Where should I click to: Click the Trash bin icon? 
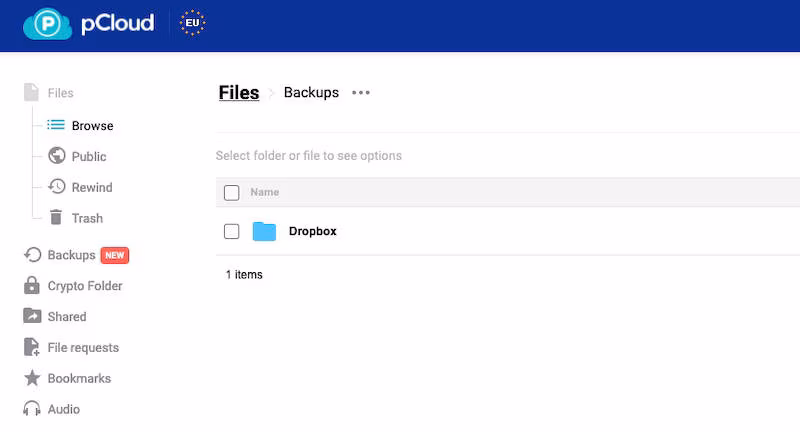(57, 218)
